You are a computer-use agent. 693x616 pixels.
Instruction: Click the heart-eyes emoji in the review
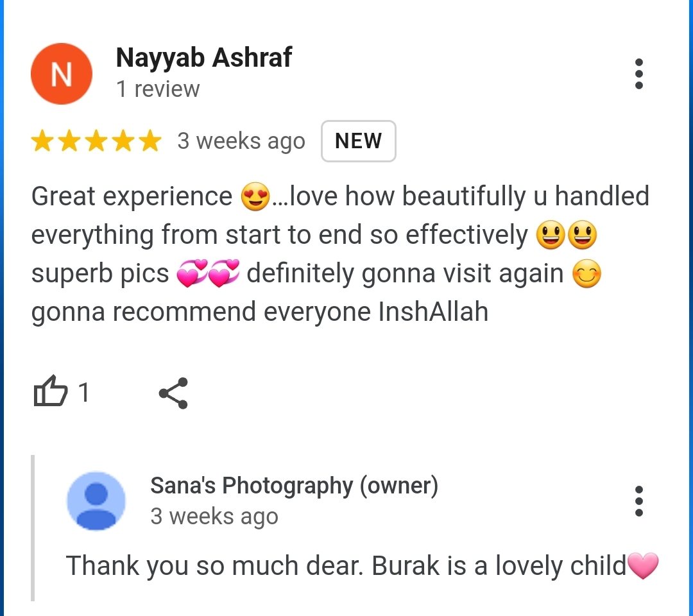[x=255, y=196]
